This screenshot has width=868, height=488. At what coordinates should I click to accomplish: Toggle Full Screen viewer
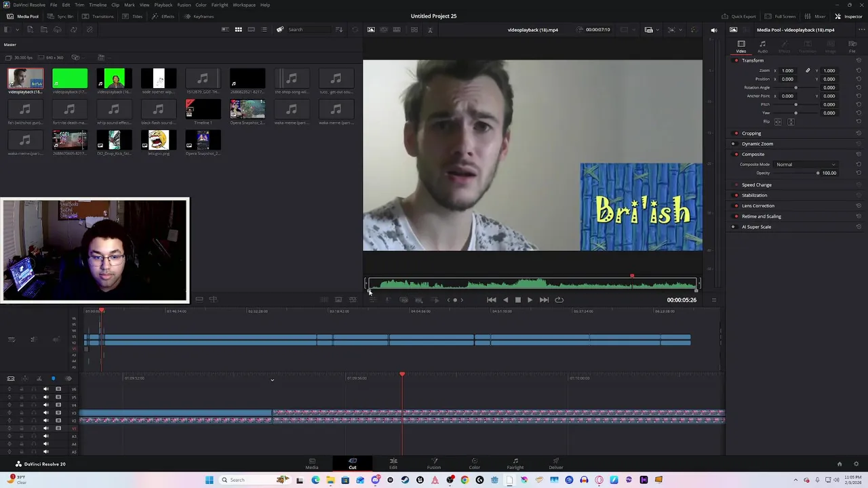click(x=781, y=16)
